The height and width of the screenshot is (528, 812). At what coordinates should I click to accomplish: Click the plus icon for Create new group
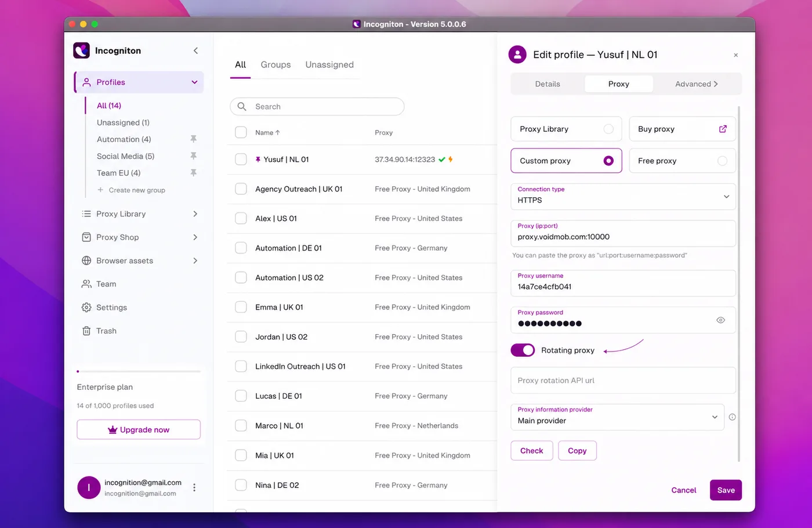coord(100,190)
